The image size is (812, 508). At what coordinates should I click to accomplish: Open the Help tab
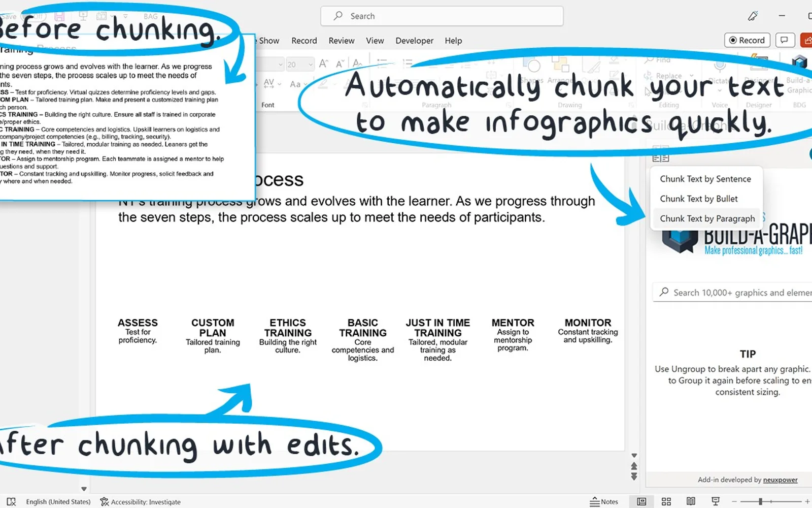click(453, 41)
